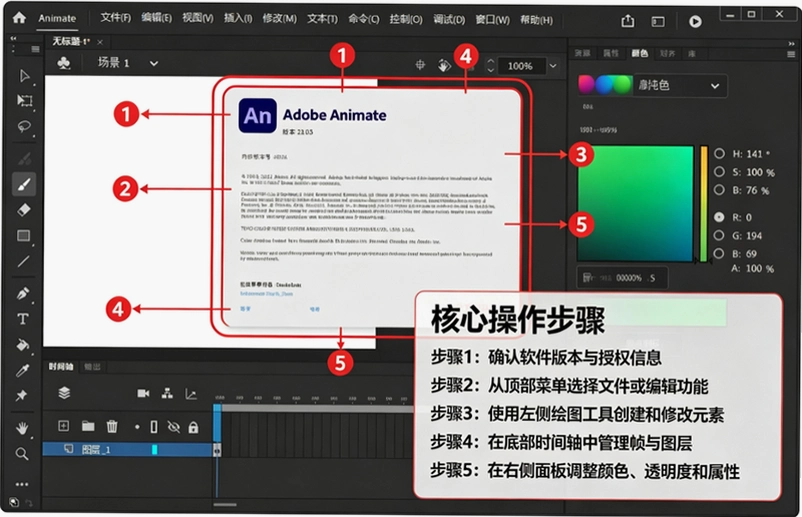Select the Text tool
Viewport: 802px width, 517px height.
23,319
